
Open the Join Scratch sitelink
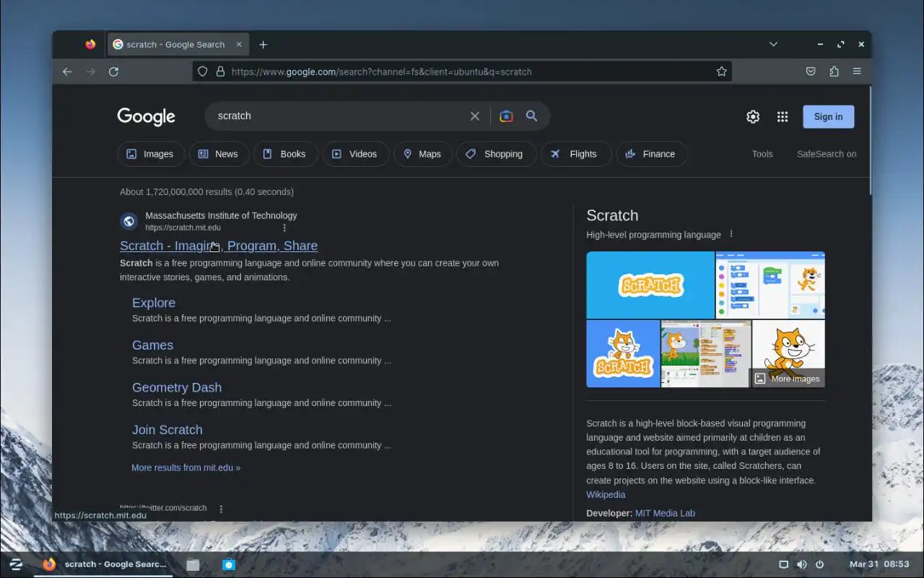[x=167, y=430]
